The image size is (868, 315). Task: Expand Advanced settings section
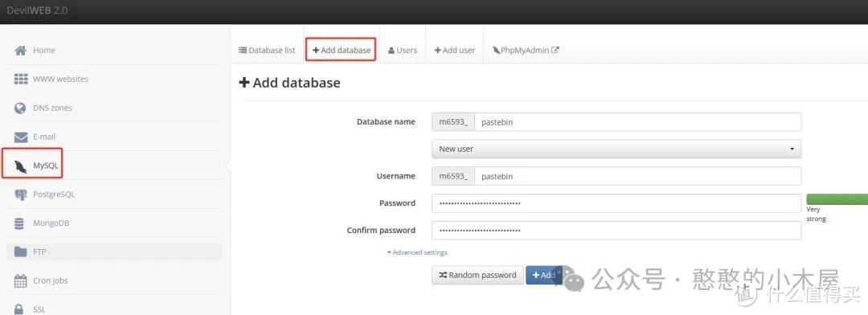417,252
